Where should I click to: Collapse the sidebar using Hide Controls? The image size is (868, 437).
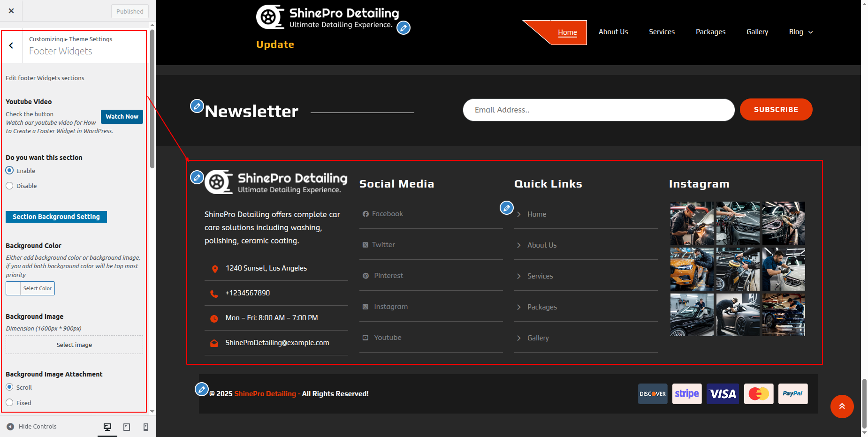32,426
